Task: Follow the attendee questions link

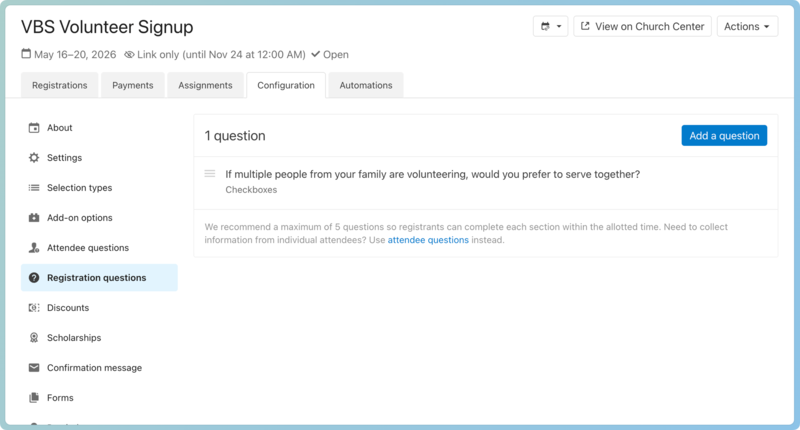Action: tap(428, 240)
